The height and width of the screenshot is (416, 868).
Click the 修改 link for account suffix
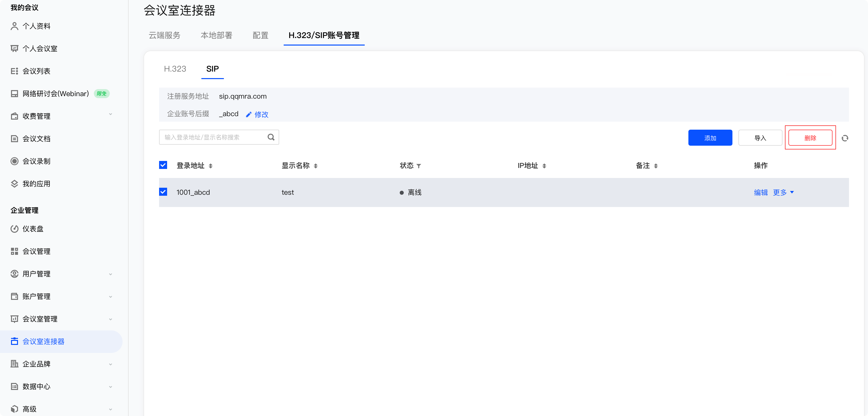261,115
